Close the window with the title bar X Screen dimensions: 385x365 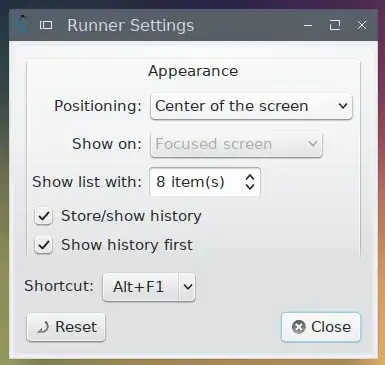coord(362,25)
